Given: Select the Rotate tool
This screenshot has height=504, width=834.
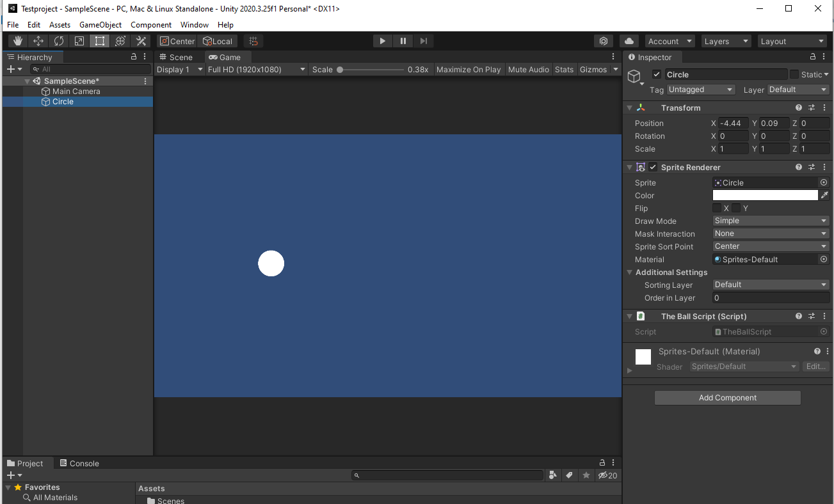Looking at the screenshot, I should pyautogui.click(x=59, y=41).
